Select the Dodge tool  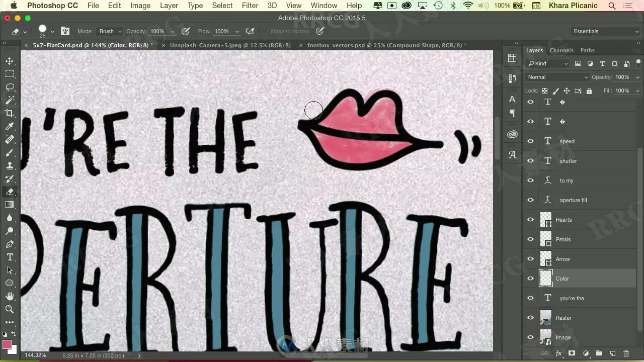(10, 231)
